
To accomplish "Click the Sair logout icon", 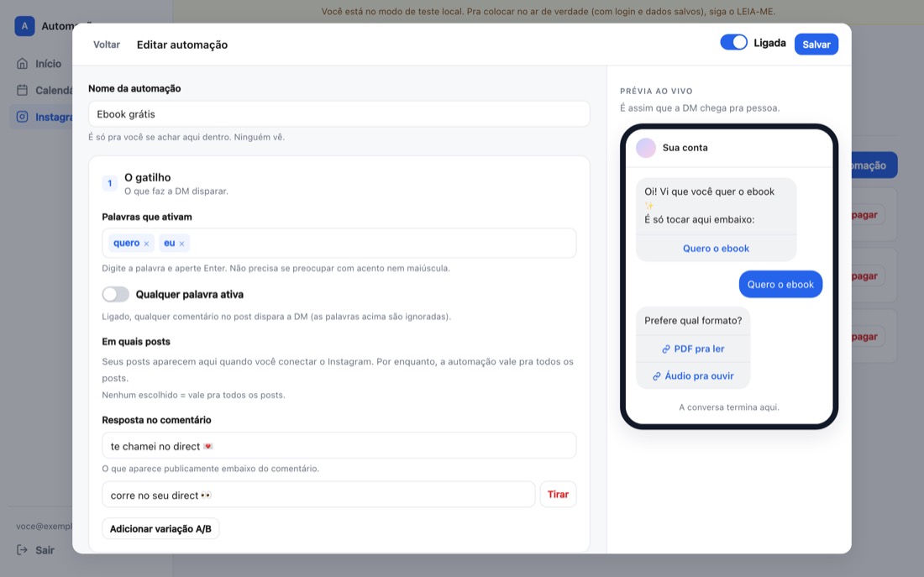I will (x=23, y=550).
